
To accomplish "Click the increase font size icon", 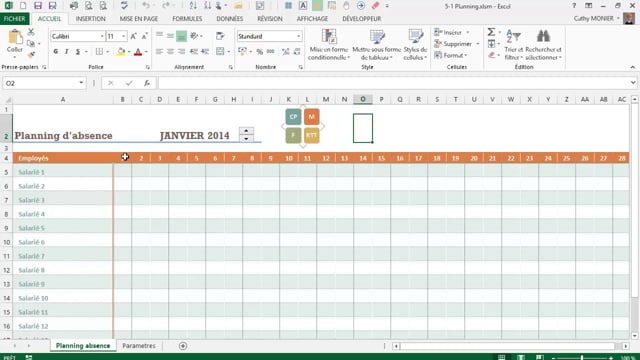I will (133, 36).
